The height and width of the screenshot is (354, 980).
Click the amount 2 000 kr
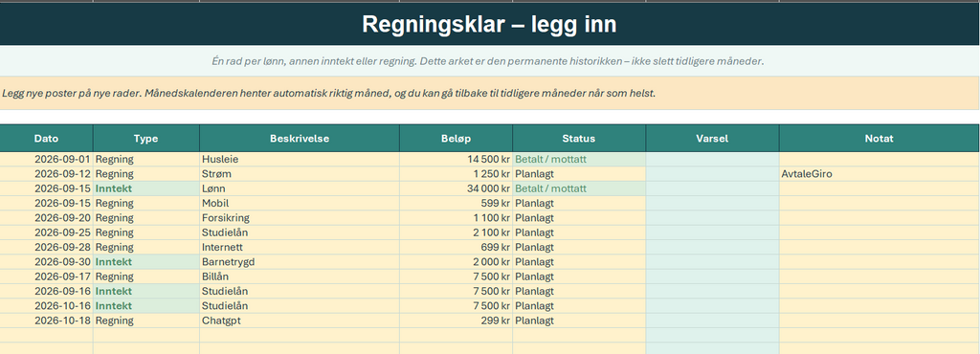(457, 262)
